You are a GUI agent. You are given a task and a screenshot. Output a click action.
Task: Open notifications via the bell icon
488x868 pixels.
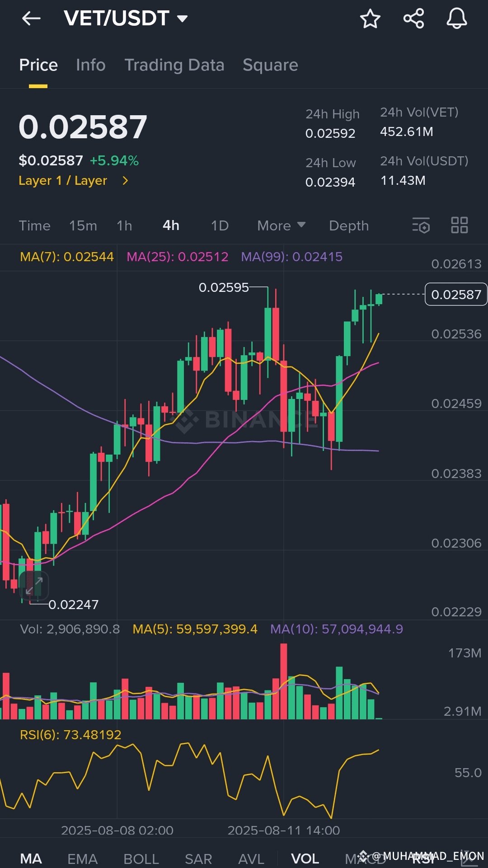pyautogui.click(x=458, y=18)
